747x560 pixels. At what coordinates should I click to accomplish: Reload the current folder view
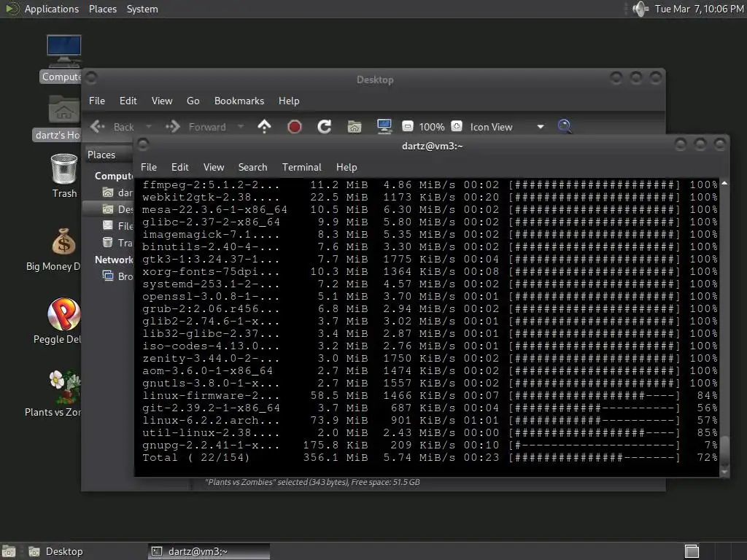click(x=325, y=127)
